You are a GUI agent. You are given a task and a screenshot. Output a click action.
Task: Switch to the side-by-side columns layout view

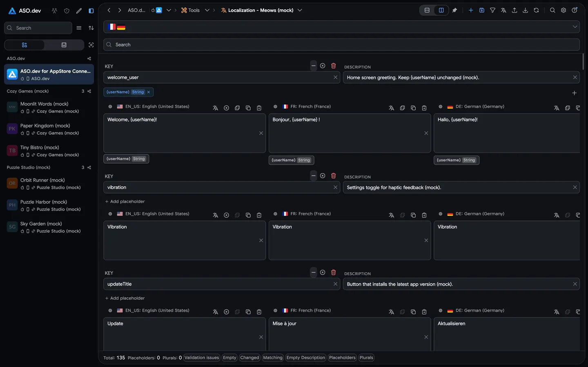tap(441, 10)
